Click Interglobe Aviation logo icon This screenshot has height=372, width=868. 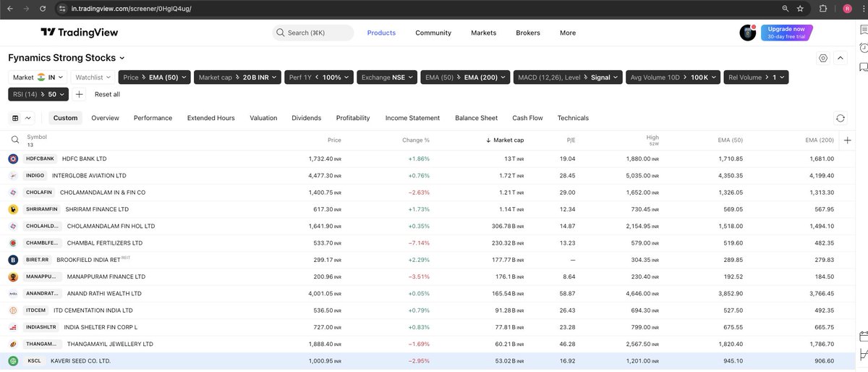pyautogui.click(x=13, y=175)
